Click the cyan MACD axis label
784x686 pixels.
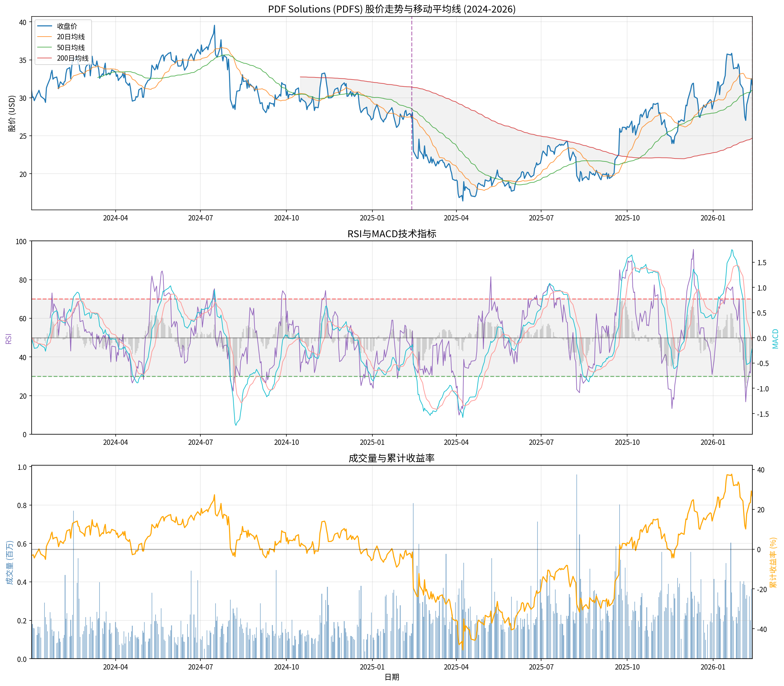[x=775, y=338]
